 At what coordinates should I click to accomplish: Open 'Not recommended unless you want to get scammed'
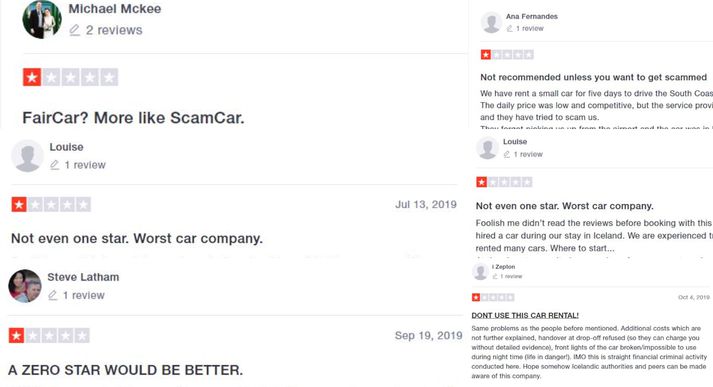[593, 77]
